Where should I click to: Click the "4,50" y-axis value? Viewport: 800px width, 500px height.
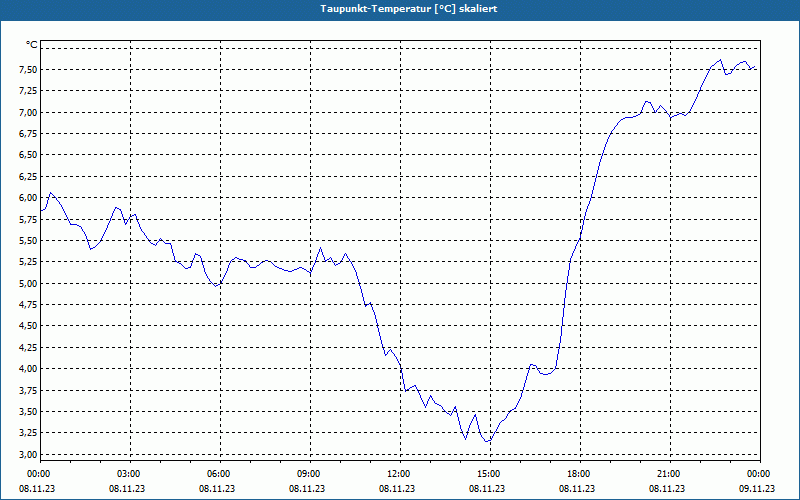[x=28, y=326]
